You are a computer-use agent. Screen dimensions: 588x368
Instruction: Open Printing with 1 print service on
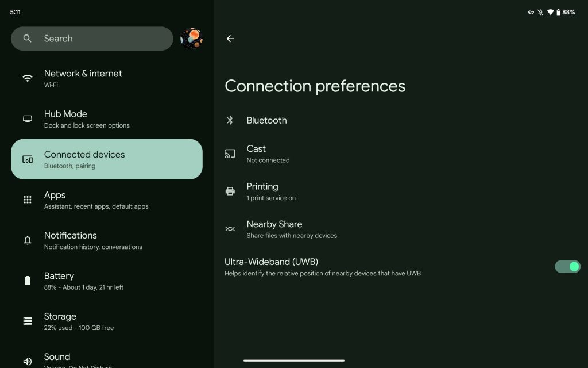click(271, 191)
